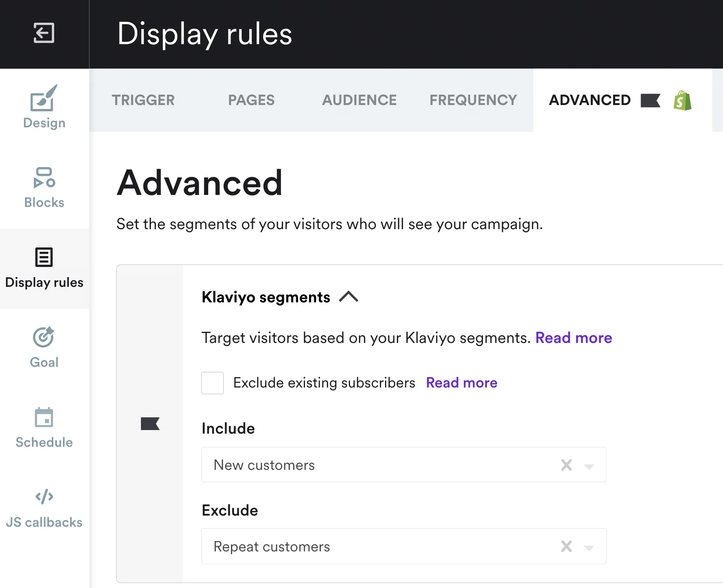Clear the New customers include selection

tap(567, 465)
